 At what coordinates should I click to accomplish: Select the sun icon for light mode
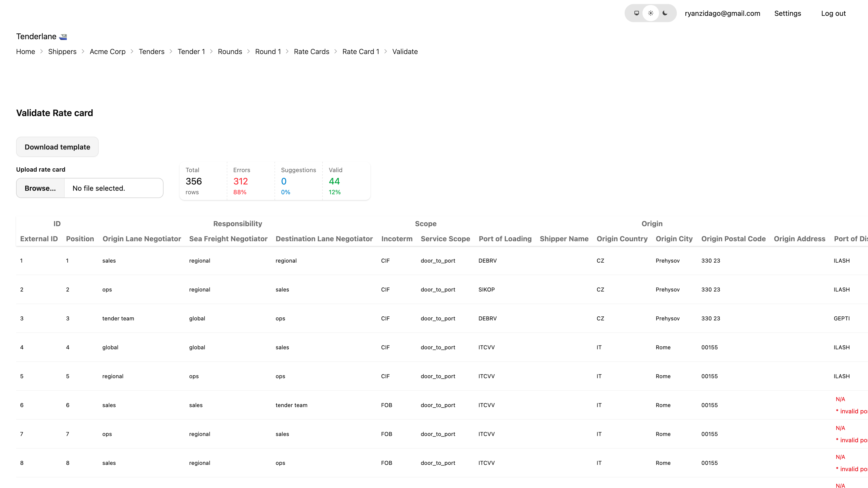click(651, 13)
